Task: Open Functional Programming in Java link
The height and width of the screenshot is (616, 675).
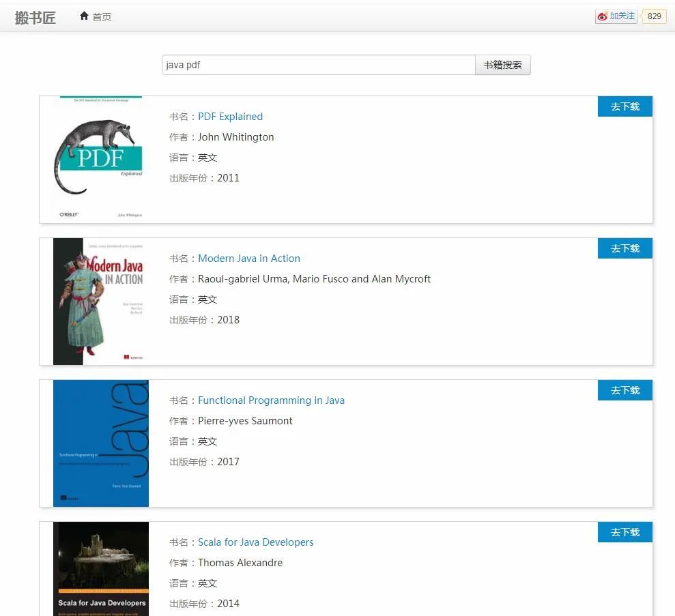Action: 271,400
